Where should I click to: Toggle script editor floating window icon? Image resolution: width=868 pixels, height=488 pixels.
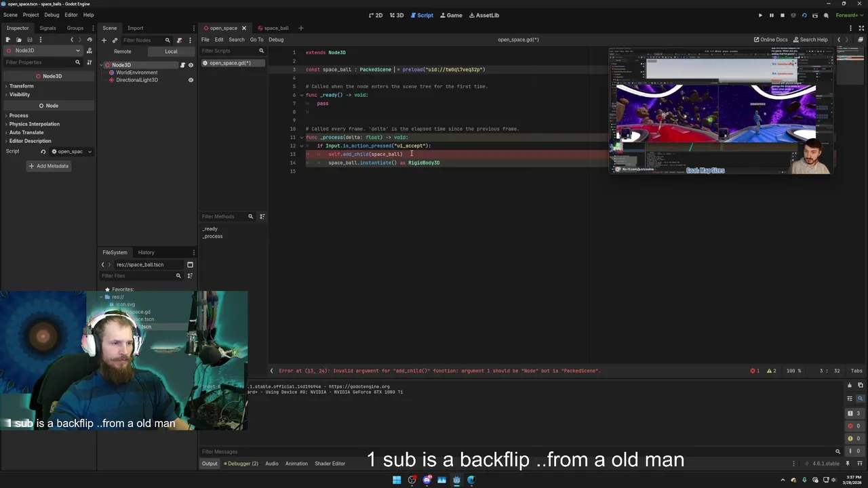point(862,39)
